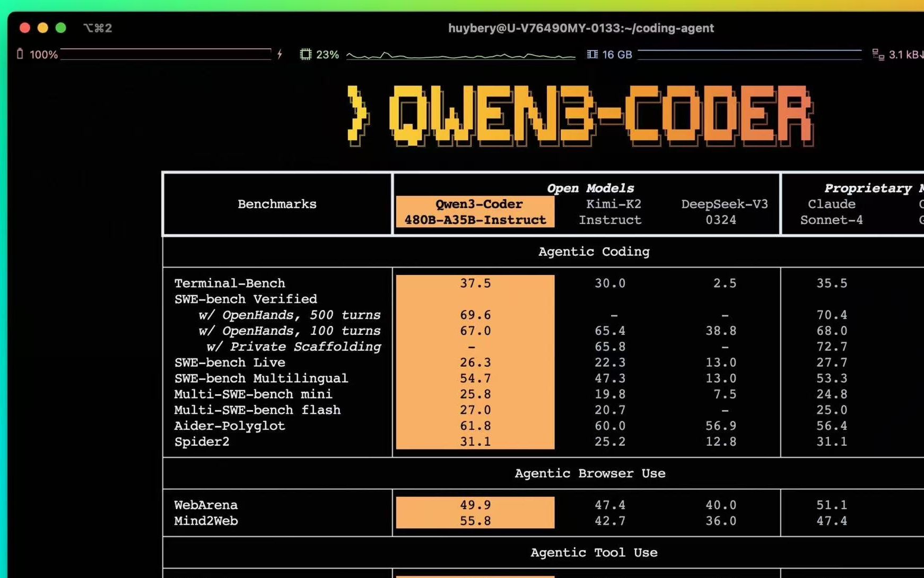Click the 'Spider2' row label
Screen dimensions: 924x578
pos(202,442)
